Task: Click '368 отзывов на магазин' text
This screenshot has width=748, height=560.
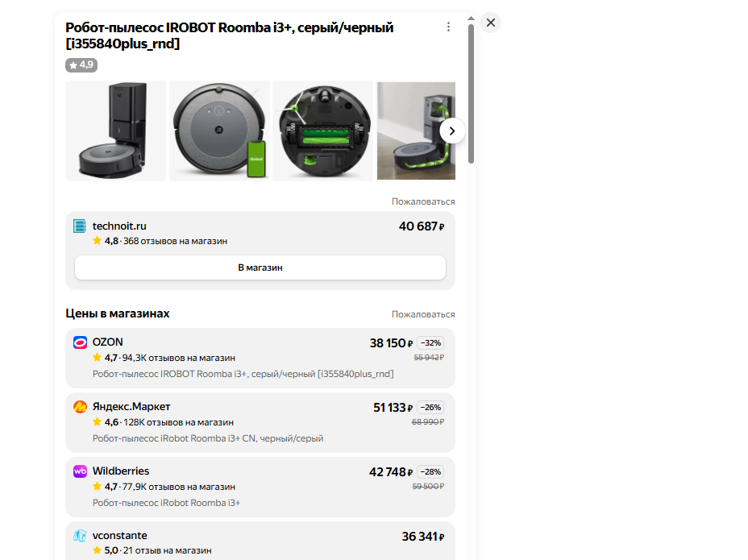Action: [175, 242]
